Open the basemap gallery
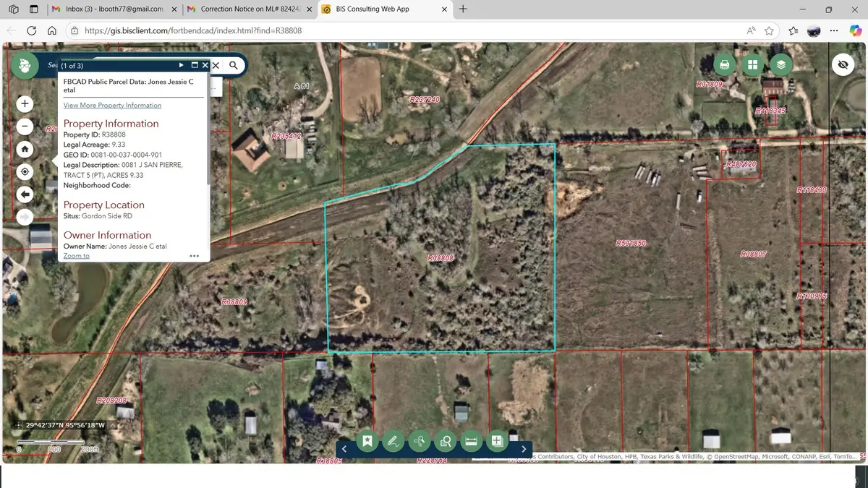 pos(753,64)
